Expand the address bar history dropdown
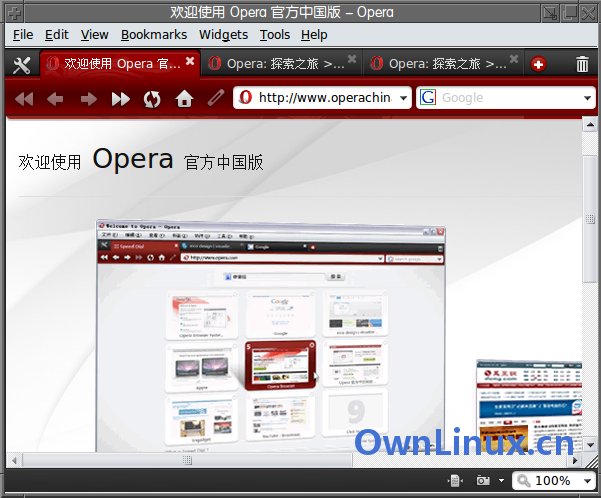The height and width of the screenshot is (498, 601). pos(403,98)
